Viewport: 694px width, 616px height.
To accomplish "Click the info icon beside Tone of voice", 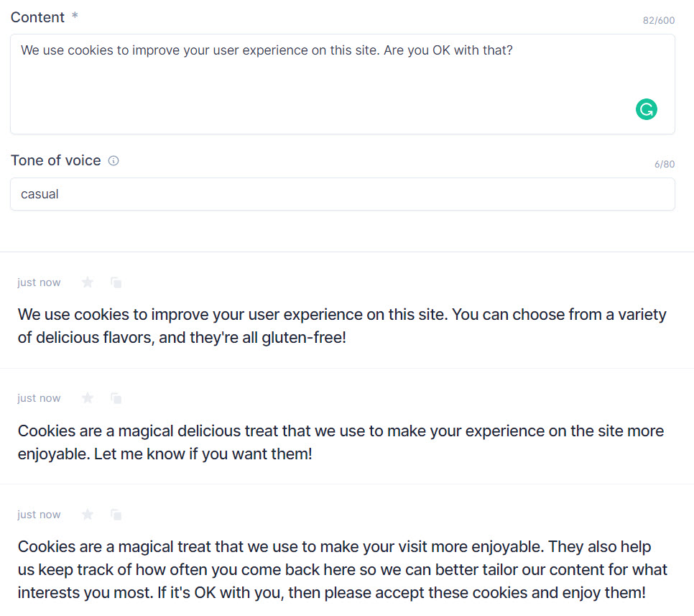I will point(114,161).
